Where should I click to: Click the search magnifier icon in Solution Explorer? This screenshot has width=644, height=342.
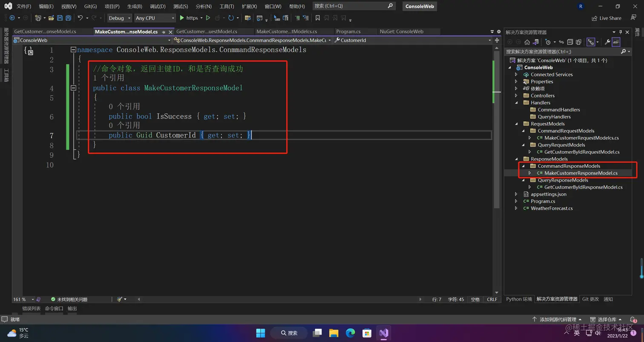(624, 51)
